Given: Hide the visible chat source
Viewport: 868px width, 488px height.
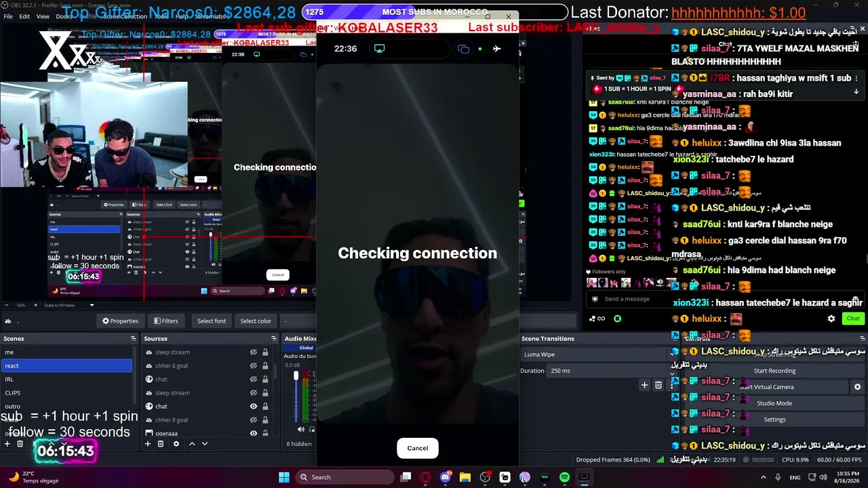Looking at the screenshot, I should (254, 407).
